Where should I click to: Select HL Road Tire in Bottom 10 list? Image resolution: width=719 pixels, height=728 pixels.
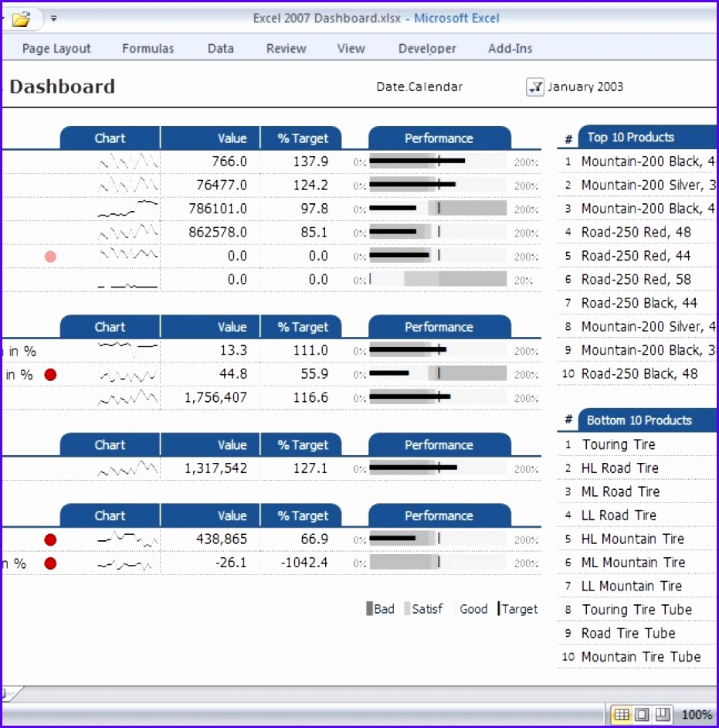pyautogui.click(x=636, y=468)
